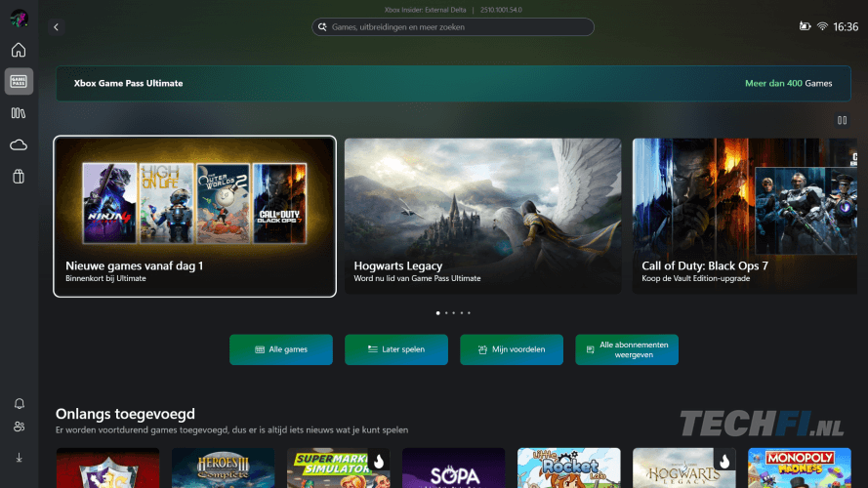Open the Alle games button
868x488 pixels.
[281, 349]
